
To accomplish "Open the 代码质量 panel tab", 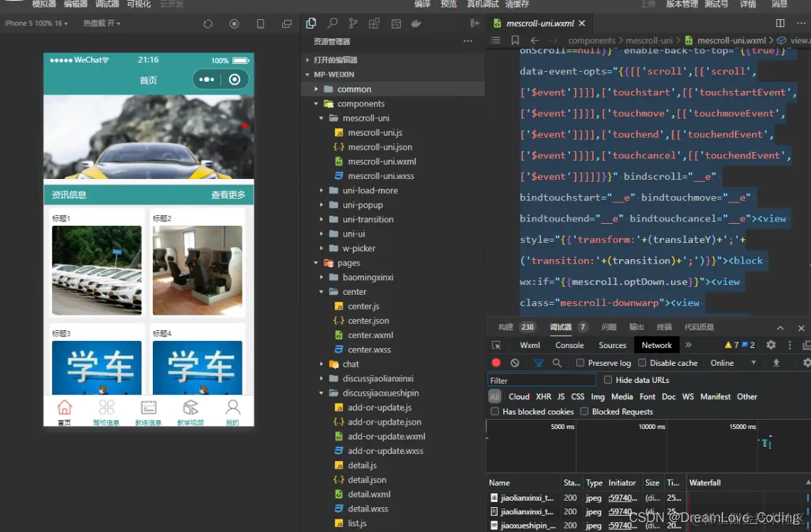I will coord(699,327).
